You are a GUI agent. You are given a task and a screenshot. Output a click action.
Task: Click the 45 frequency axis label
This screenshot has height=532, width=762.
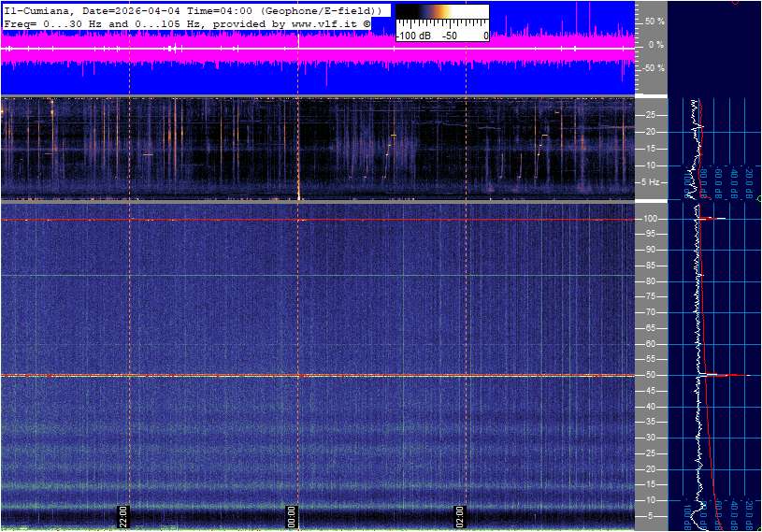point(650,391)
